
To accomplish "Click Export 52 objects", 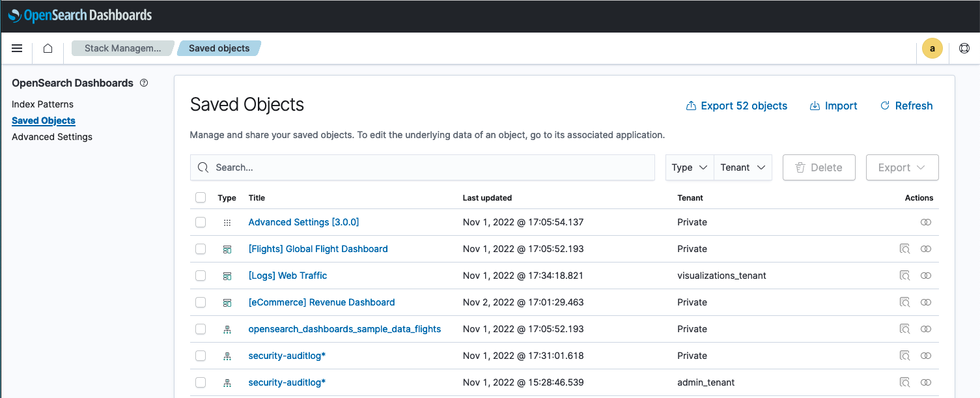I will pos(736,106).
